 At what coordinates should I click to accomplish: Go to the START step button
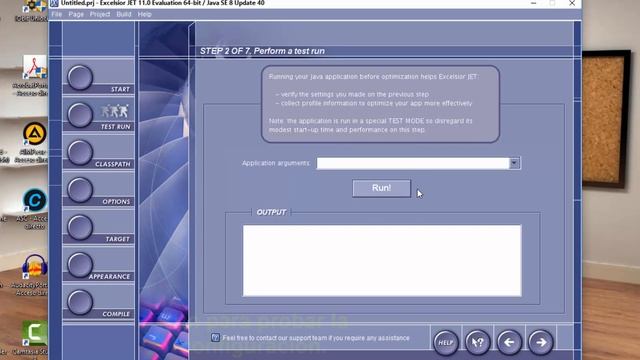[80, 78]
